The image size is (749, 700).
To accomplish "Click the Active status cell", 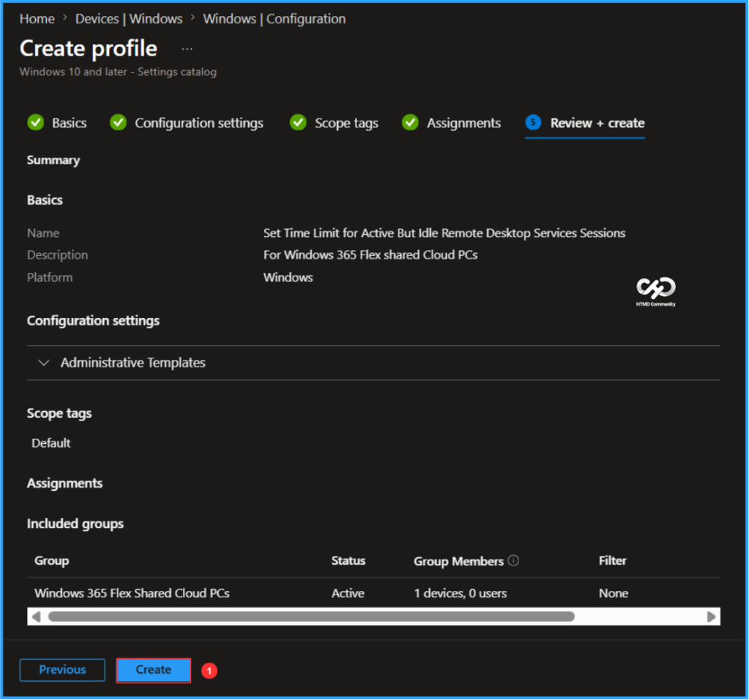I will pyautogui.click(x=347, y=593).
